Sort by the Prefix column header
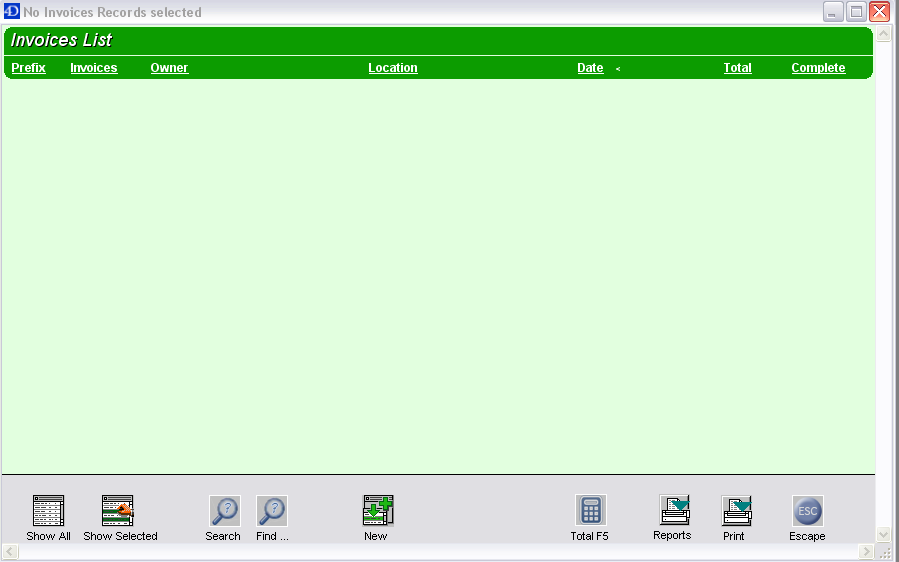The width and height of the screenshot is (899, 562). pos(28,68)
